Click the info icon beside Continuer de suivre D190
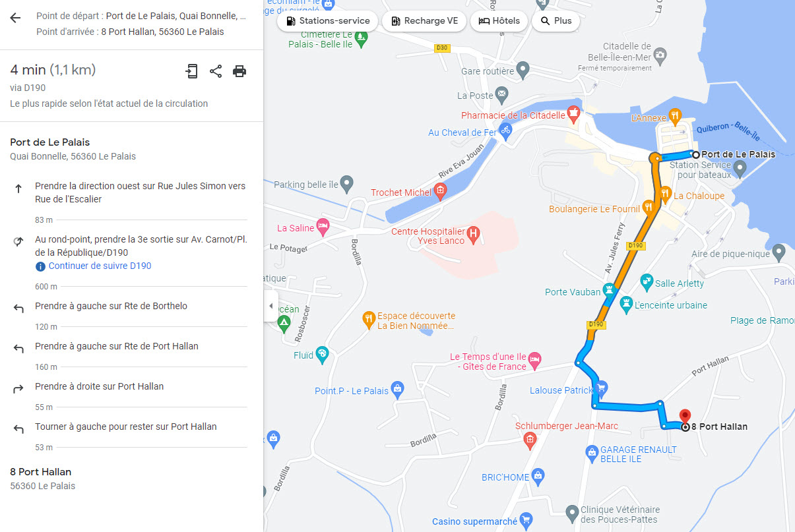This screenshot has width=795, height=532. click(x=40, y=266)
